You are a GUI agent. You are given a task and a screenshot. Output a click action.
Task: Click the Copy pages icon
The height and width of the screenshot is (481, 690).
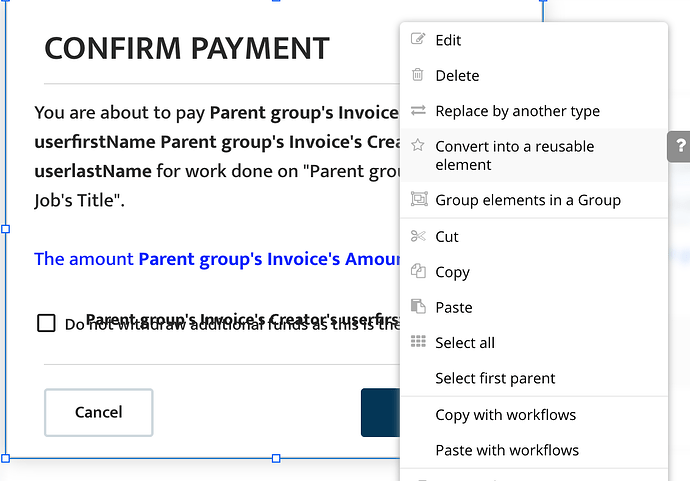pyautogui.click(x=418, y=271)
